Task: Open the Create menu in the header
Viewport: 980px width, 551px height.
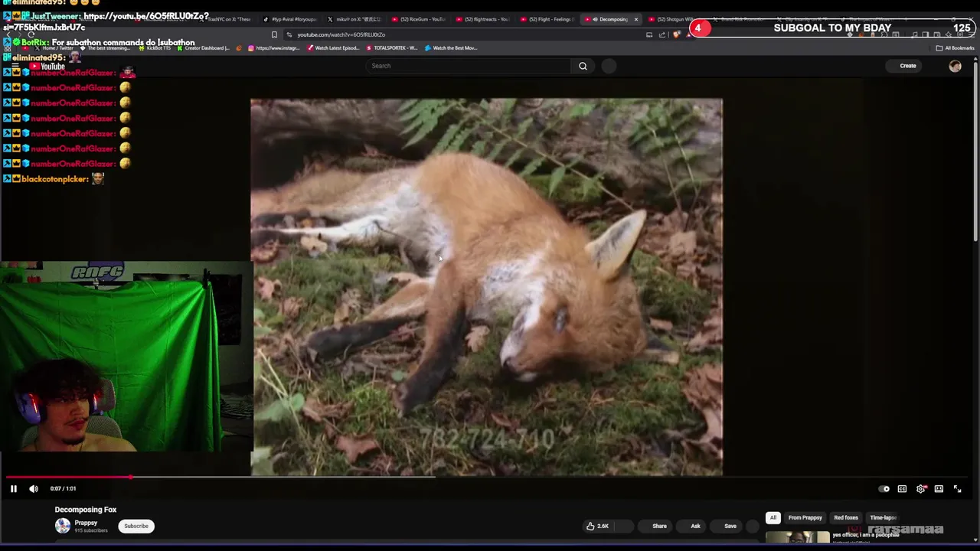Action: tap(907, 66)
